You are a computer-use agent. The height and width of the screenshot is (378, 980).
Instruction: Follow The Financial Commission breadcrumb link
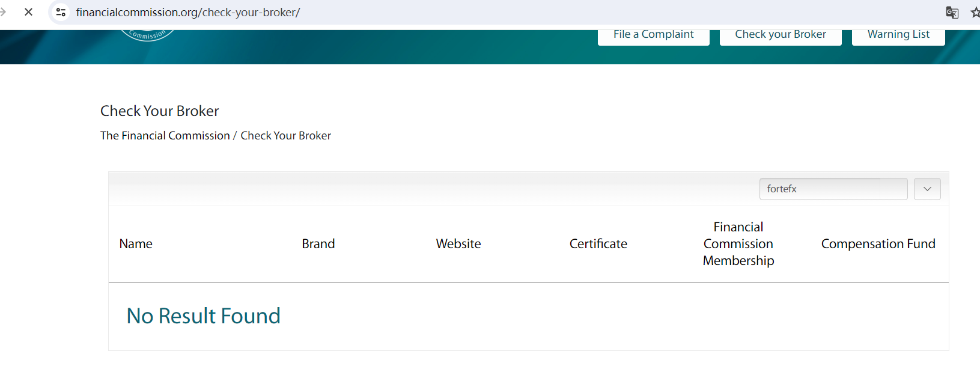click(165, 136)
